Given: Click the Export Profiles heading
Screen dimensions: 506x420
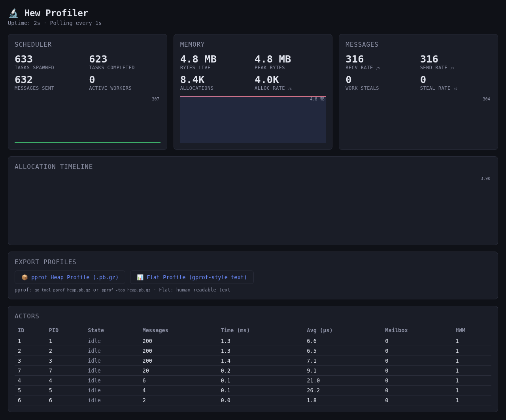Looking at the screenshot, I should click(45, 262).
